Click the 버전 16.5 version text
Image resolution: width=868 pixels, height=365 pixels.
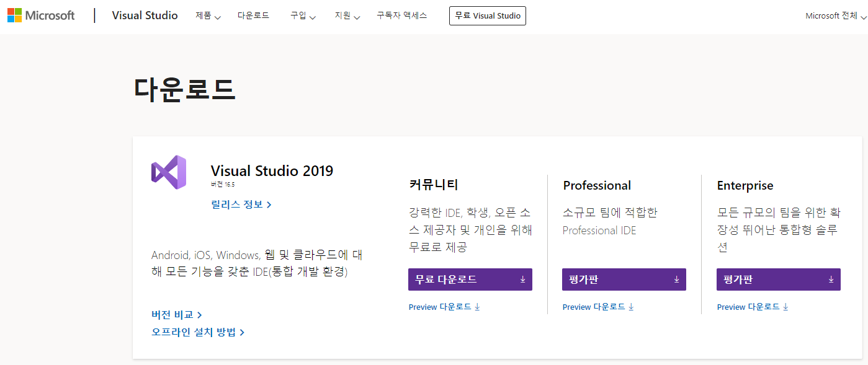[223, 184]
